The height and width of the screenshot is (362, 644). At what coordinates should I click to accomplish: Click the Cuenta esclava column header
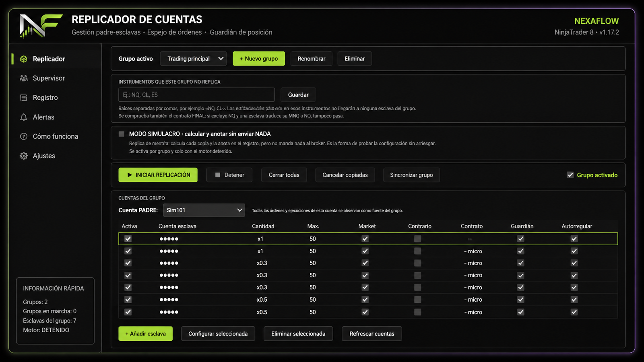(x=178, y=226)
